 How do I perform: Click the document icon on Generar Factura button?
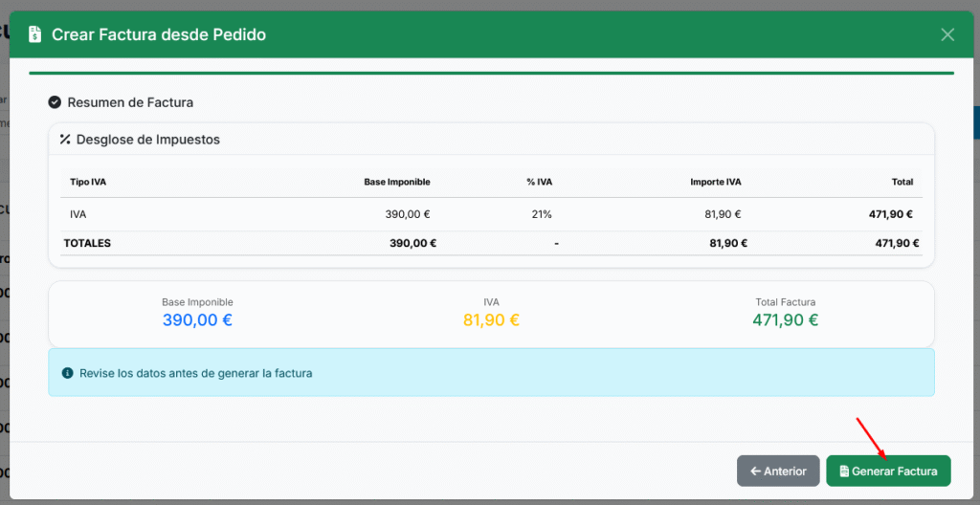click(x=844, y=472)
